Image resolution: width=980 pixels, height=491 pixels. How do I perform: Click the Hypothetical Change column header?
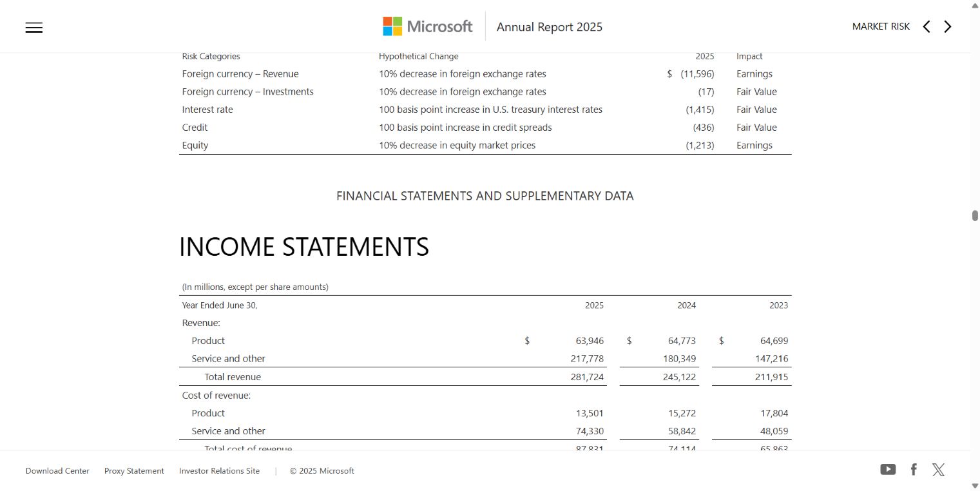pos(419,57)
